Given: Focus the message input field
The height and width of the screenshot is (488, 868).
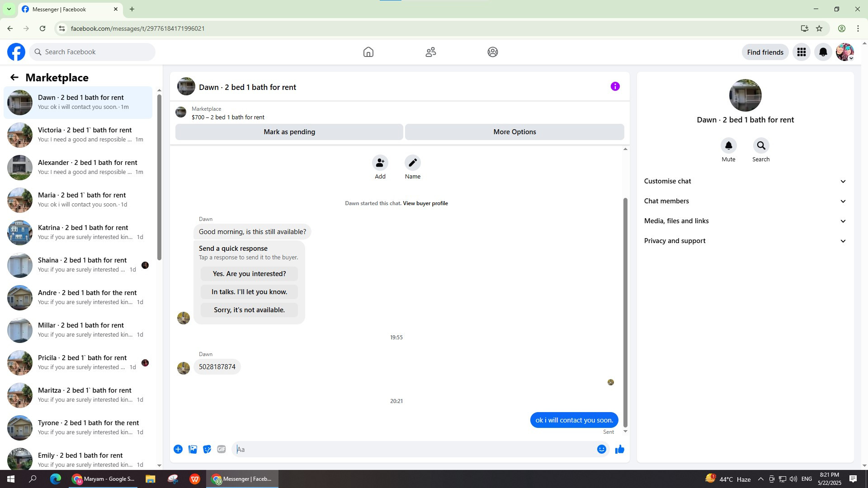Looking at the screenshot, I should pos(414,449).
